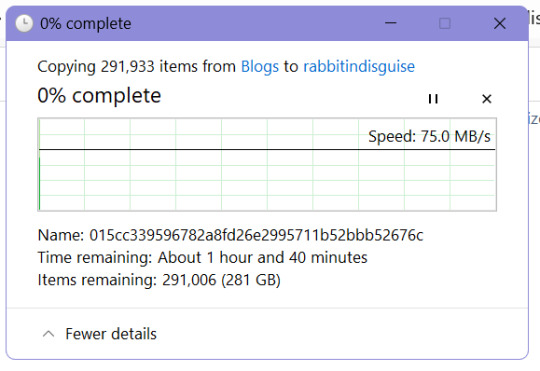540x371 pixels.
Task: Click the Fewer details label
Action: [111, 334]
